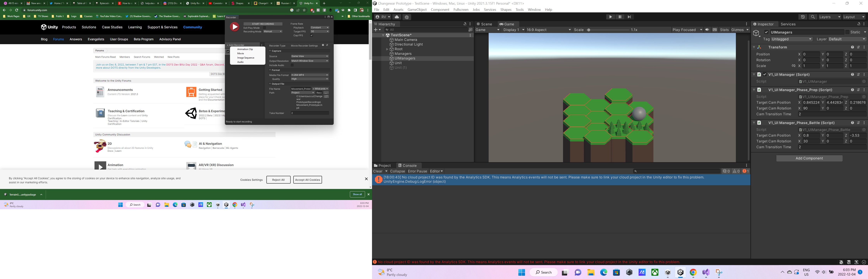Open the Undo History icon

pos(803,17)
